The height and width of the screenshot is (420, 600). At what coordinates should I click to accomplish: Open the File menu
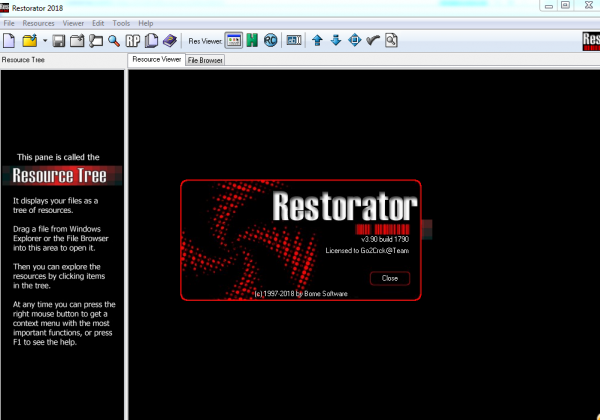[10, 22]
